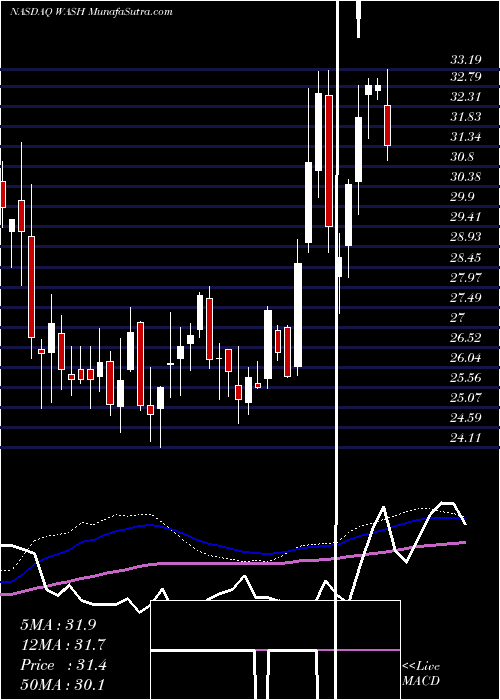Select the tall red candle dropping to 26.7

(x=31, y=287)
